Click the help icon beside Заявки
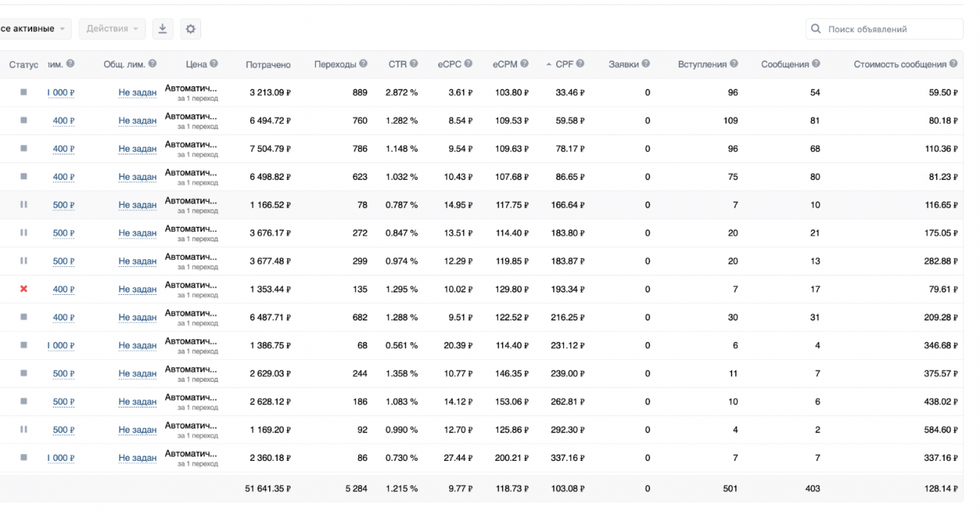The height and width of the screenshot is (515, 980). click(646, 64)
